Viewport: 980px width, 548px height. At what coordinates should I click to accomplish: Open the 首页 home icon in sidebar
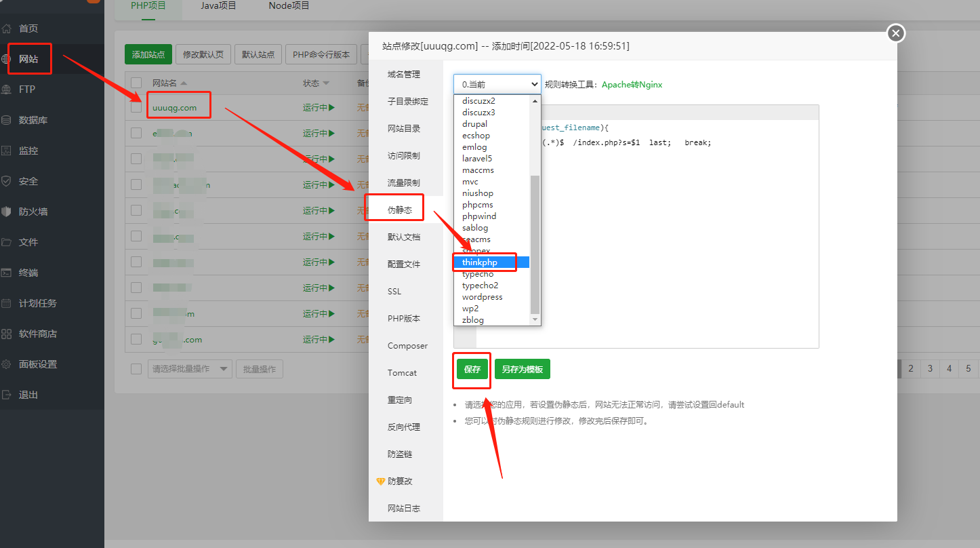pyautogui.click(x=7, y=28)
